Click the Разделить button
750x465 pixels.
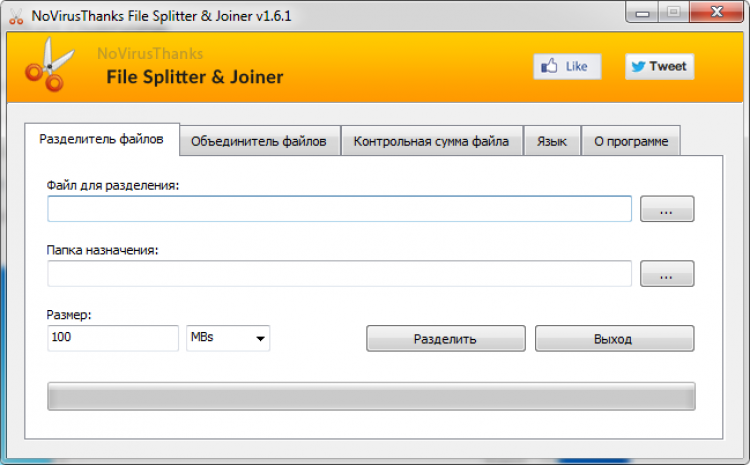pos(446,339)
